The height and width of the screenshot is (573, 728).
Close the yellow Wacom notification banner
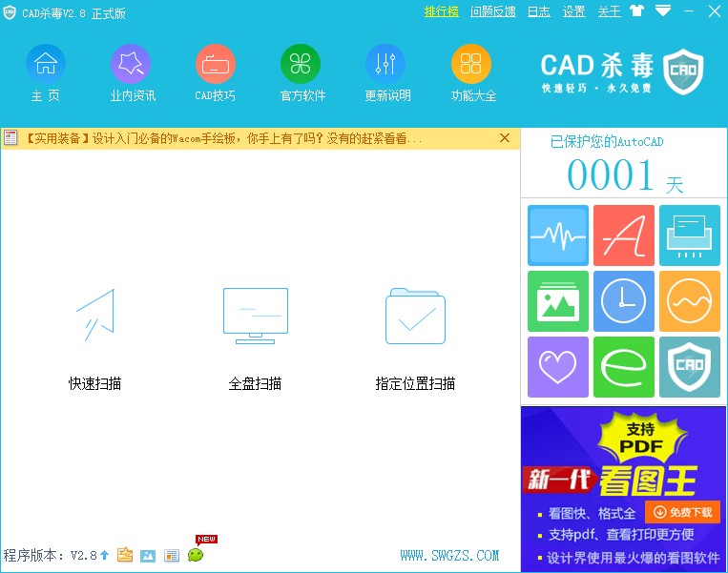(x=505, y=138)
